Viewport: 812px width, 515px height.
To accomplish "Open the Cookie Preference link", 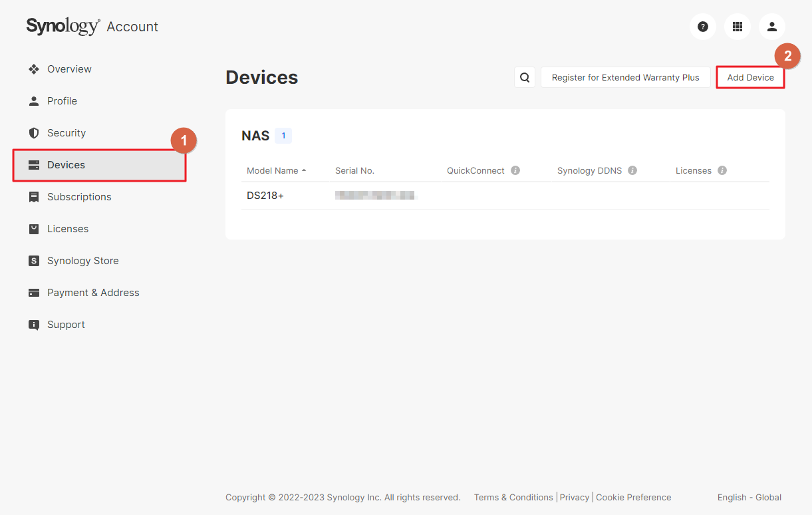I will (634, 497).
